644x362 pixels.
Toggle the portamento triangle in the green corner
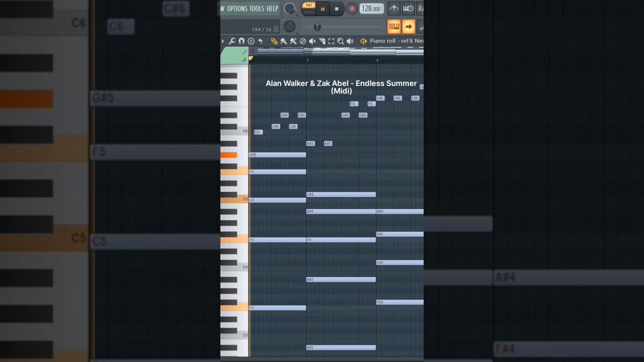(244, 60)
